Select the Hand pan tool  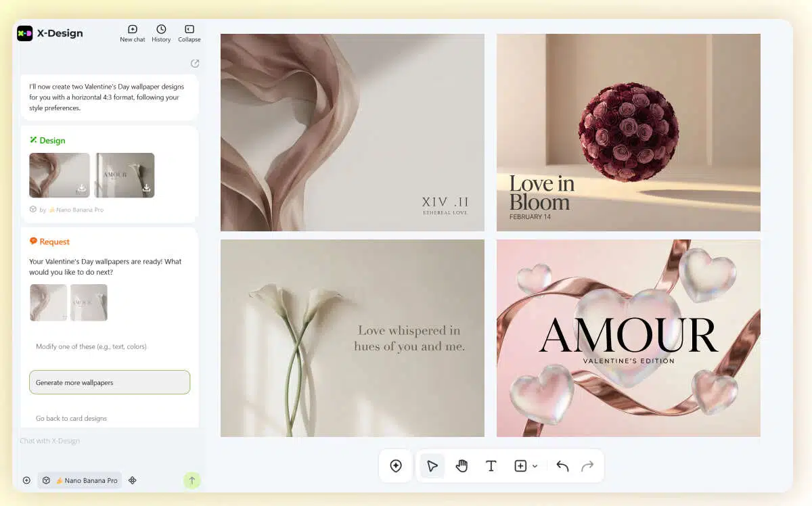(x=461, y=465)
